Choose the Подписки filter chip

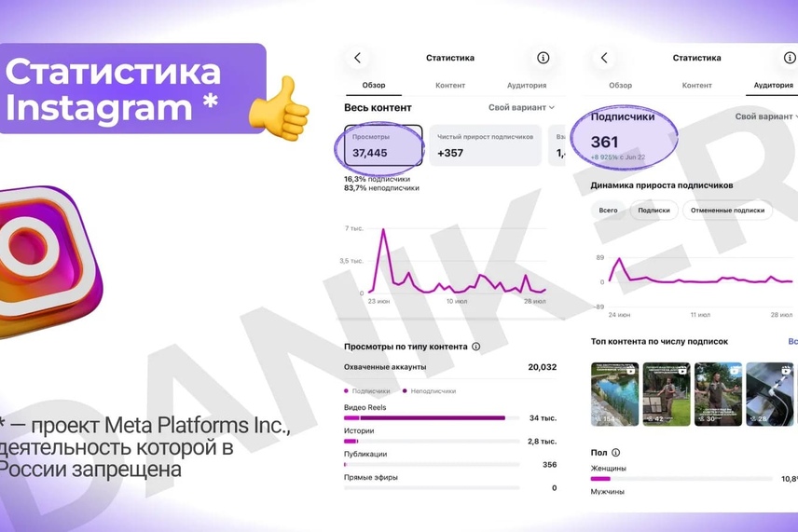(x=654, y=210)
